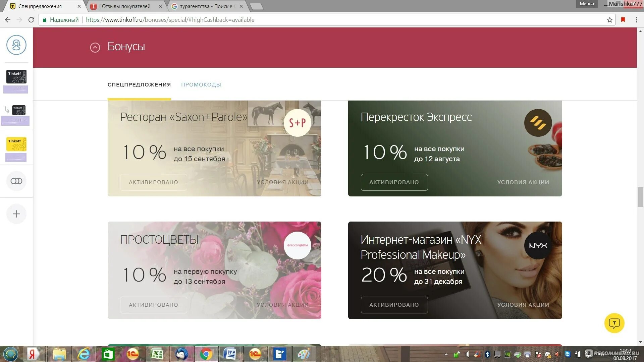Select the black Tinkoff card in sidebar
The height and width of the screenshot is (362, 644).
tap(16, 77)
